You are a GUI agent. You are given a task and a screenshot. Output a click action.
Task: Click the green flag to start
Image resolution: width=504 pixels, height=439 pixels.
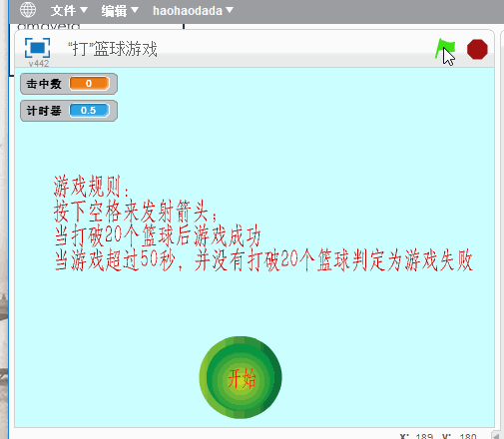pos(445,49)
